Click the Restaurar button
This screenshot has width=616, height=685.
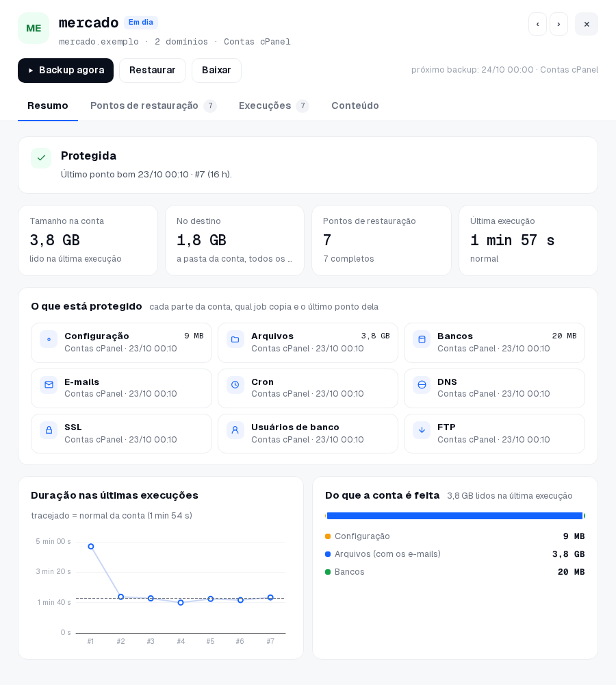[x=153, y=71]
